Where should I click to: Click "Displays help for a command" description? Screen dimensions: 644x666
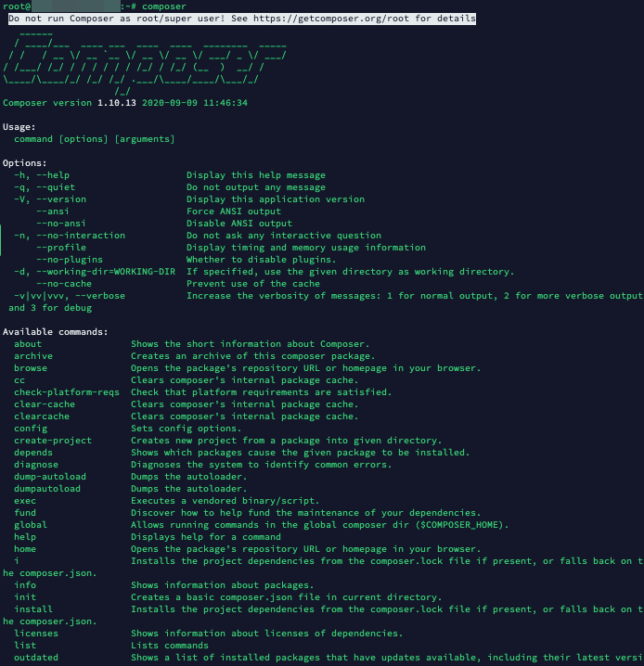point(206,537)
